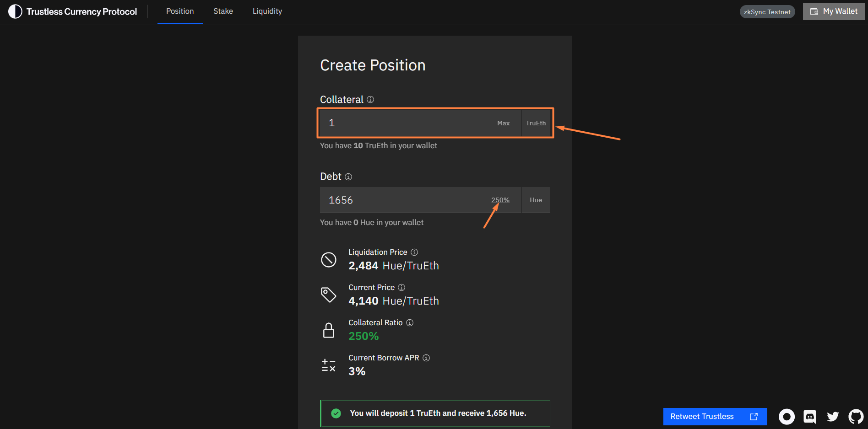Open the Twitter bird icon link
The image size is (868, 429).
pos(833,417)
